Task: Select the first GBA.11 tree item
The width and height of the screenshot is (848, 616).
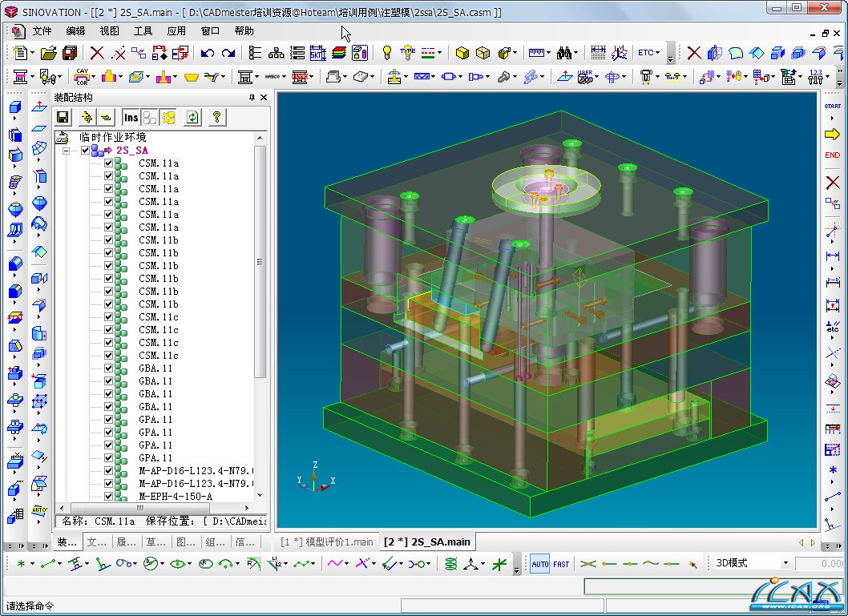Action: click(x=155, y=368)
